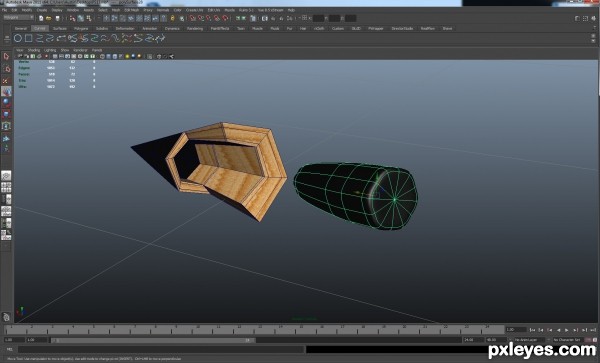
Task: Toggle auto keyframe button
Action: [x=588, y=340]
